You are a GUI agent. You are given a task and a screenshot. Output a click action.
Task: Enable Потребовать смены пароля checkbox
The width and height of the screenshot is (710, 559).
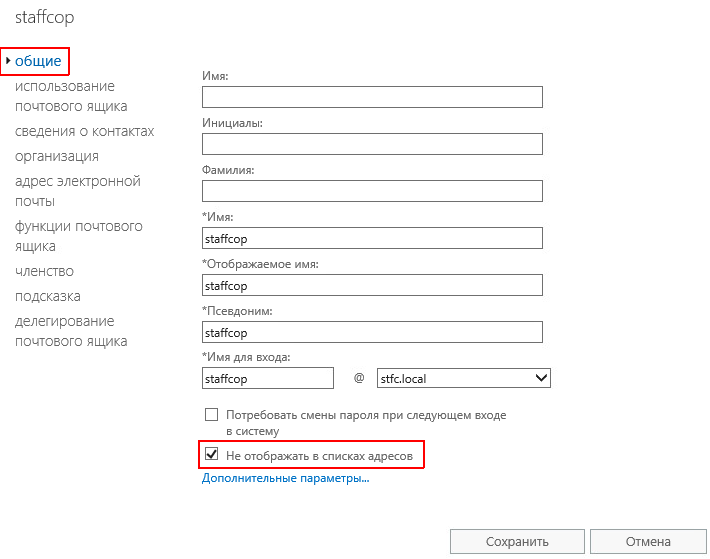click(211, 415)
